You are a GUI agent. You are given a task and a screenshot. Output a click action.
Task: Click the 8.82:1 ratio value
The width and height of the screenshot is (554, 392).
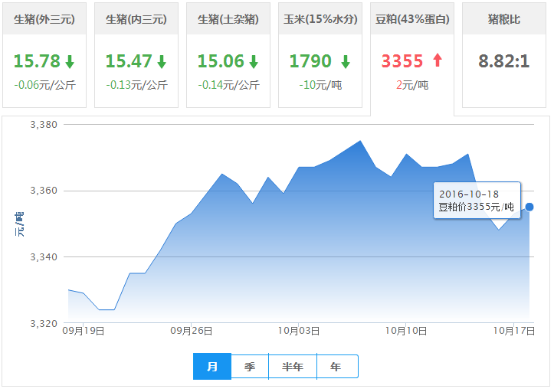[504, 61]
